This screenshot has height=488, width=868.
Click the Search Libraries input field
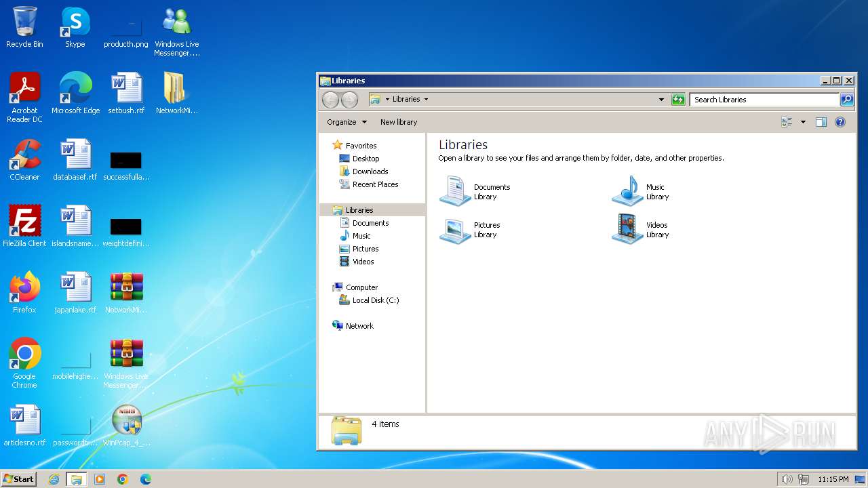click(765, 100)
